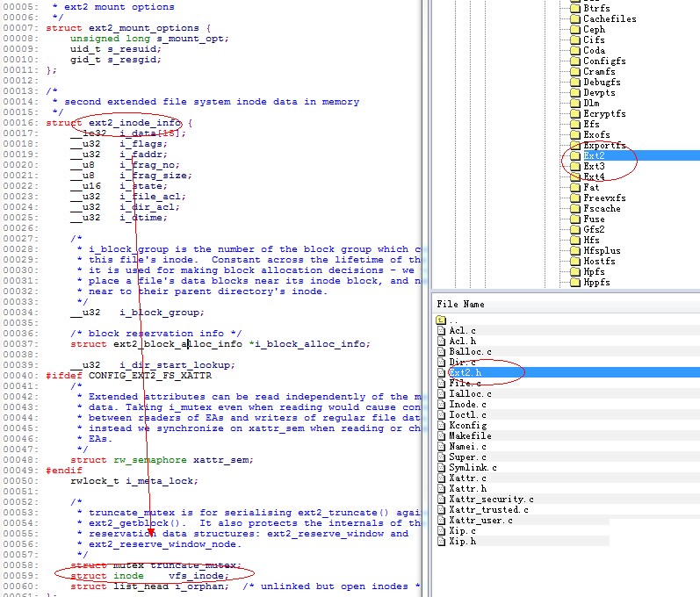Viewport: 700px width, 597px height.
Task: Click ext2_mount_options on line 00007
Action: pyautogui.click(x=143, y=28)
